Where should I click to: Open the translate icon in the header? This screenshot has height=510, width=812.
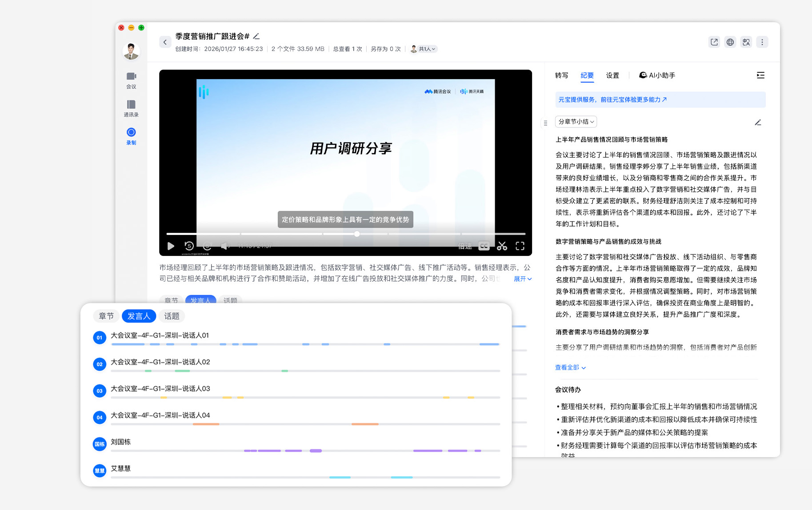(746, 42)
